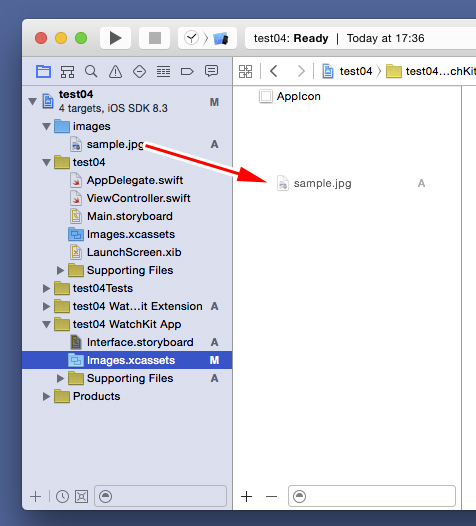This screenshot has width=476, height=526.
Task: Select Main.storyboard in the navigator
Action: (x=129, y=216)
